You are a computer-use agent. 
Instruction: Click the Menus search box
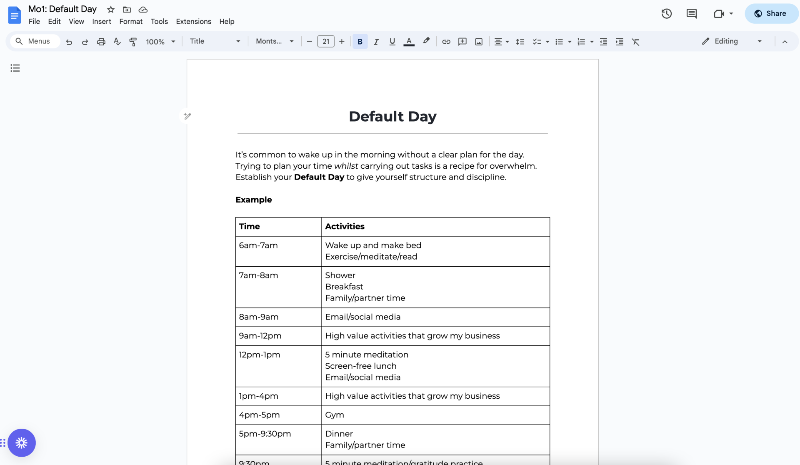point(35,41)
